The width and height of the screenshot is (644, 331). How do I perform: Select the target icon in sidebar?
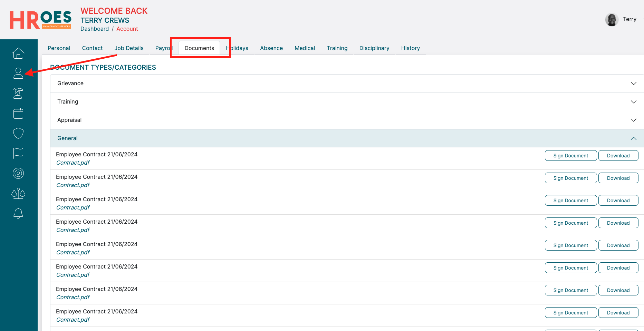point(18,173)
